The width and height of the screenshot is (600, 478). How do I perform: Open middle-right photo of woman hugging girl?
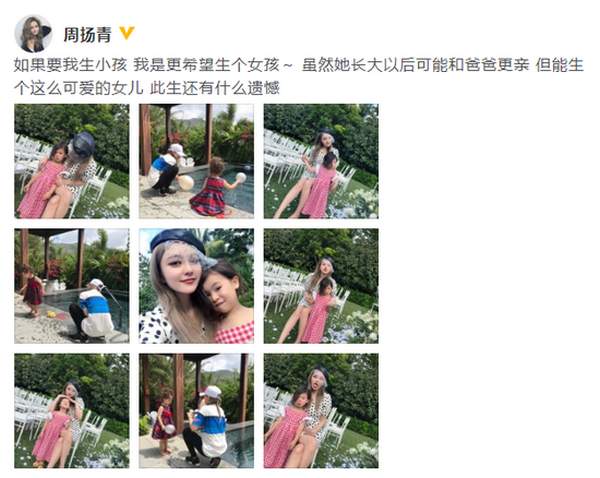click(321, 286)
